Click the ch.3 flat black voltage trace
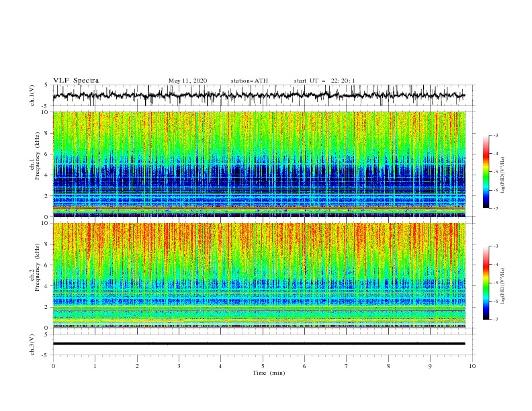Viewport: 532px width, 411px height. point(259,344)
